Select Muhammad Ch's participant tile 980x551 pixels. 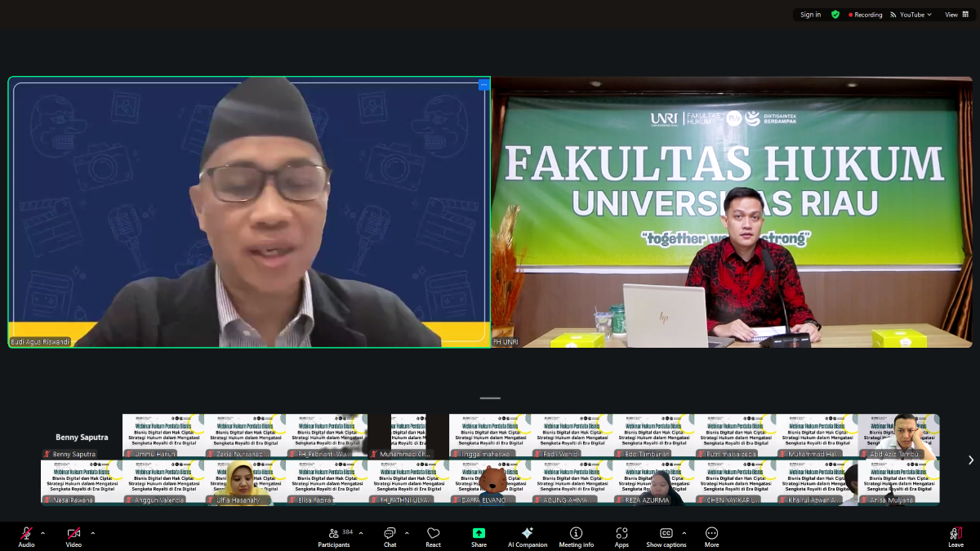click(408, 437)
